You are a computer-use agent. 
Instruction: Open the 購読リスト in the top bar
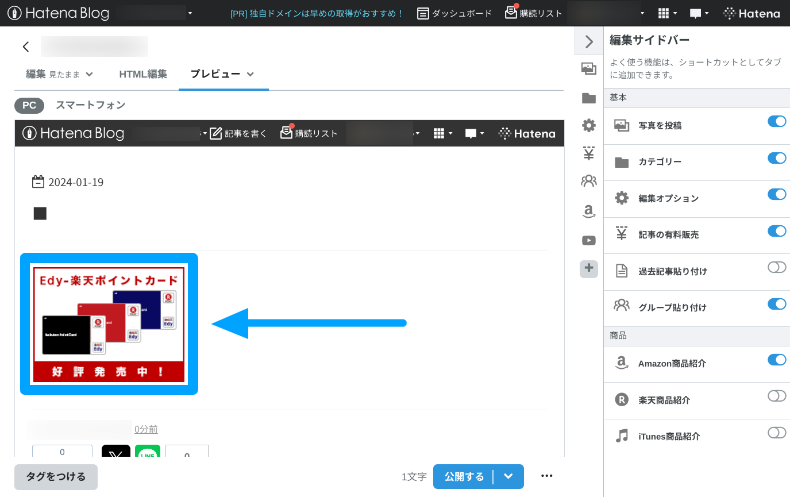[534, 13]
